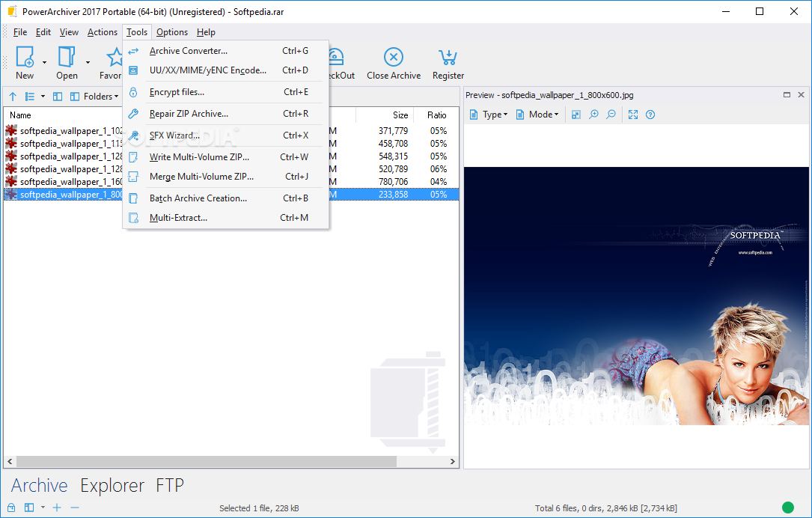
Task: Click the file list scroll right arrow
Action: point(453,461)
